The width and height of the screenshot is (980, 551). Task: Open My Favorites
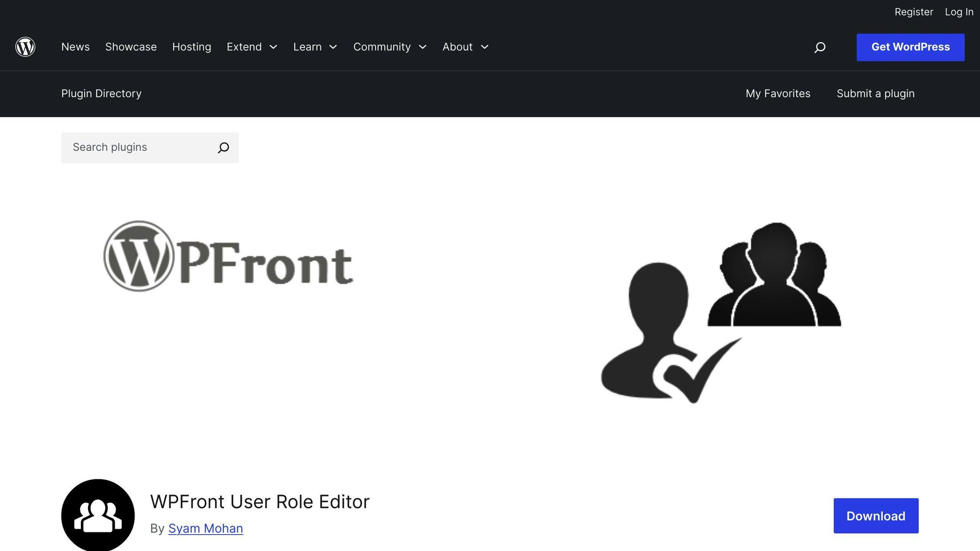(778, 94)
